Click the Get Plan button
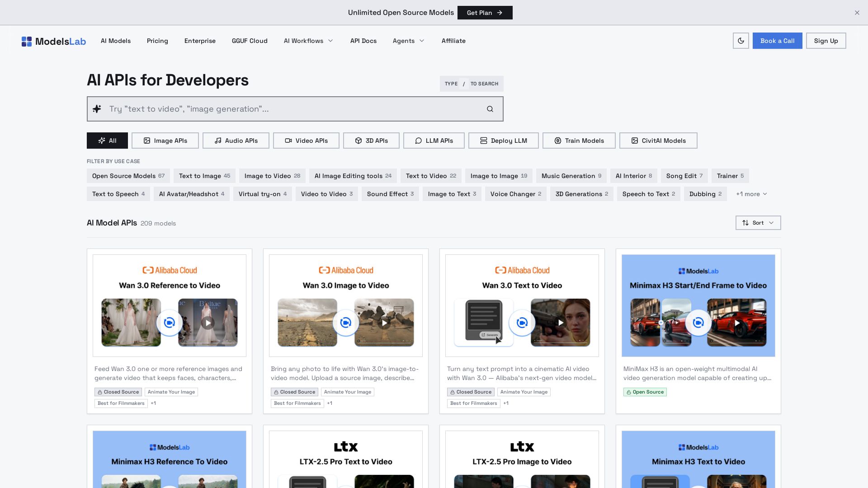Image resolution: width=868 pixels, height=488 pixels. [485, 13]
